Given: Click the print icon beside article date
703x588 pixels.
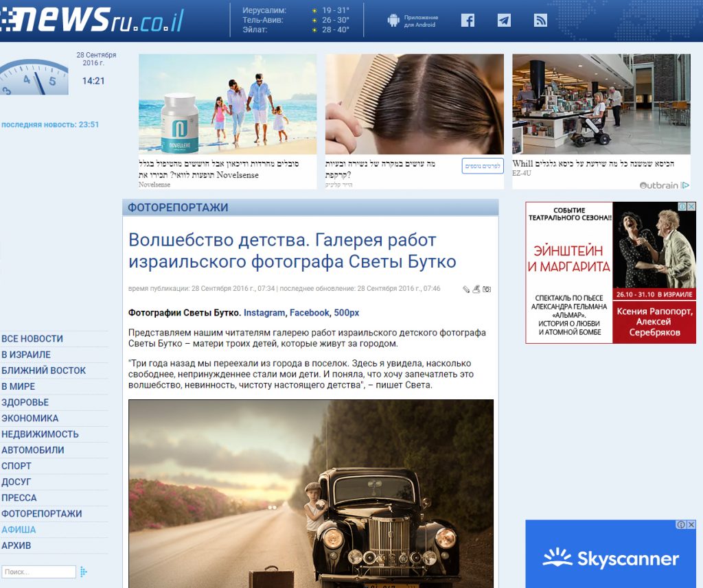Looking at the screenshot, I should click(476, 290).
